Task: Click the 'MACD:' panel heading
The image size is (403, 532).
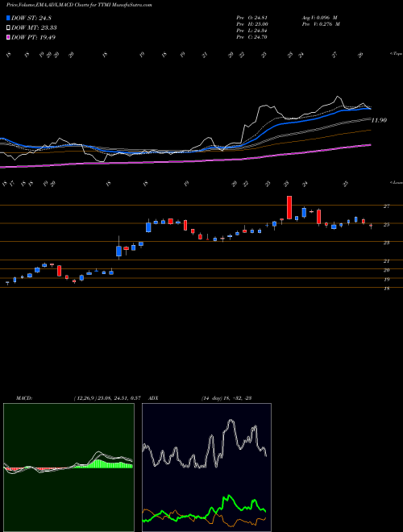Action: click(x=23, y=398)
